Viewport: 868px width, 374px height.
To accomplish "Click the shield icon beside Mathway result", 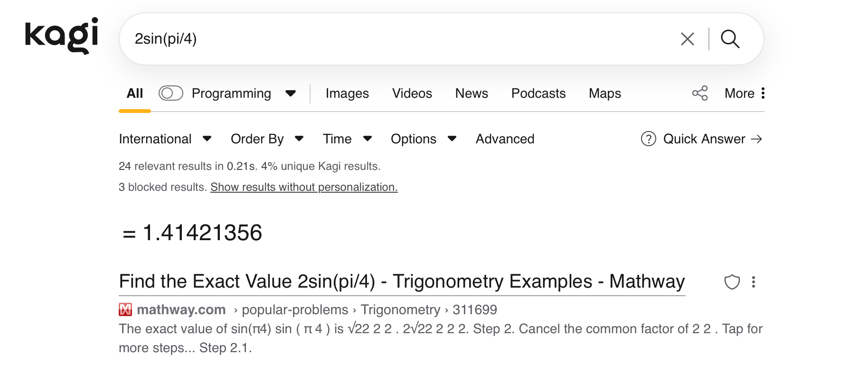I will coord(732,282).
